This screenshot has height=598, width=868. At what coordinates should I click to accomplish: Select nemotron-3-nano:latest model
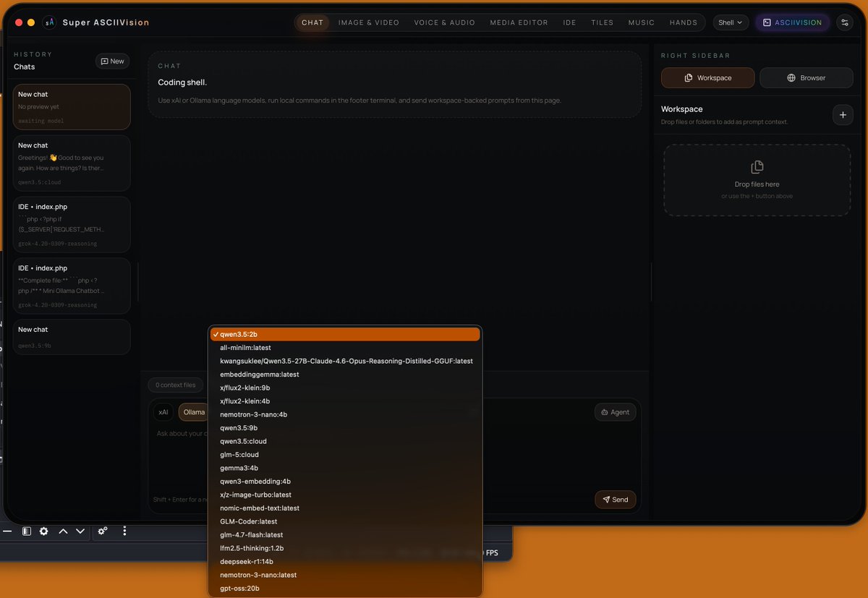[x=345, y=575]
